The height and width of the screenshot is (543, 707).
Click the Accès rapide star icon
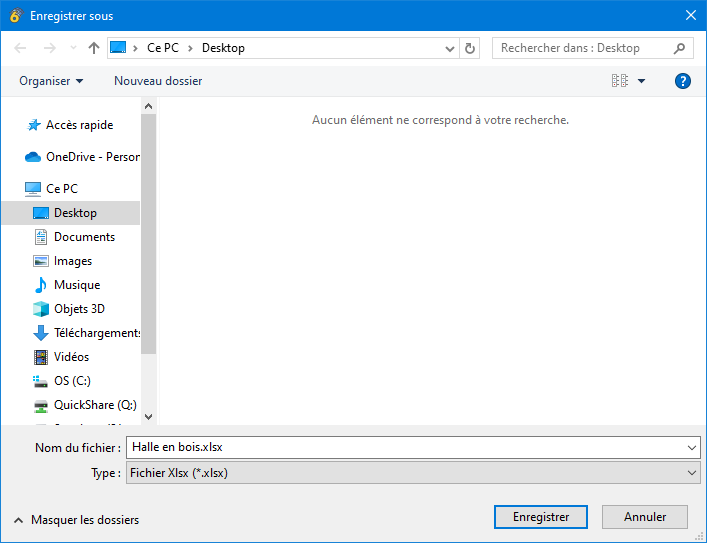pyautogui.click(x=34, y=125)
